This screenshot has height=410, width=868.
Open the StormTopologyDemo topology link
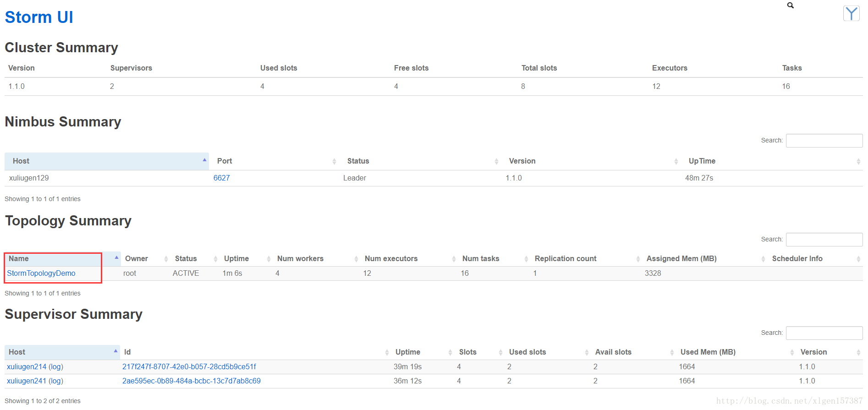41,273
